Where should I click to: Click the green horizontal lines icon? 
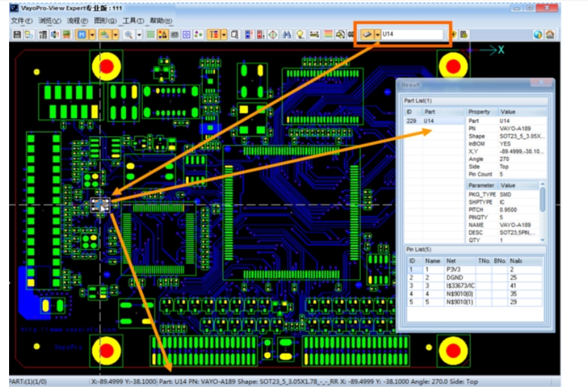[x=151, y=34]
